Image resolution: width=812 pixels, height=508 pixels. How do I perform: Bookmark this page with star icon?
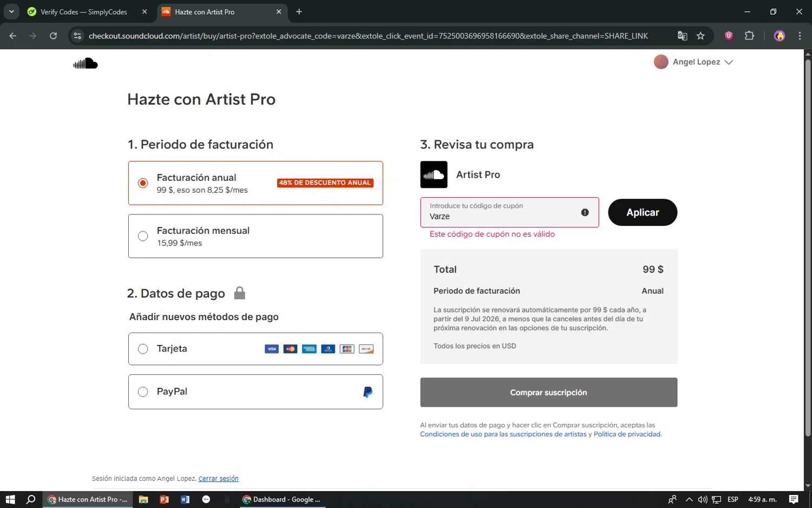point(700,36)
